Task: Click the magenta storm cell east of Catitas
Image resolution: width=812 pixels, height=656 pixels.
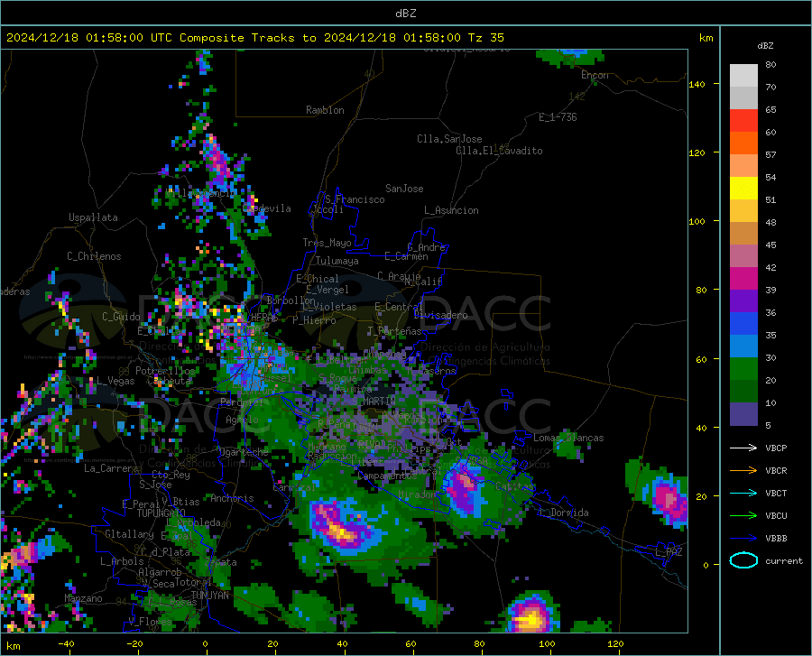Action: tap(668, 500)
